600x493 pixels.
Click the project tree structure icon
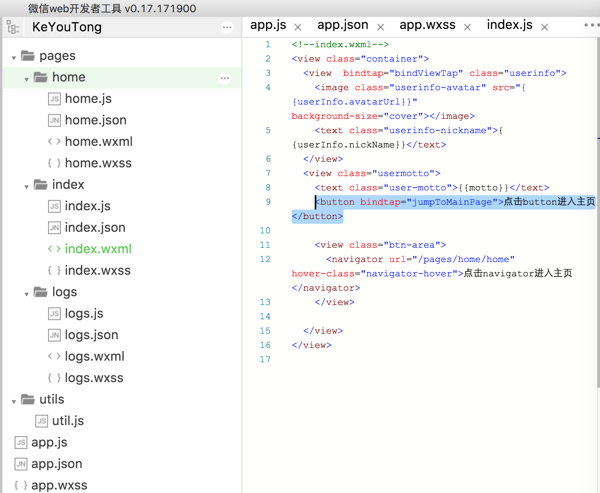point(13,28)
